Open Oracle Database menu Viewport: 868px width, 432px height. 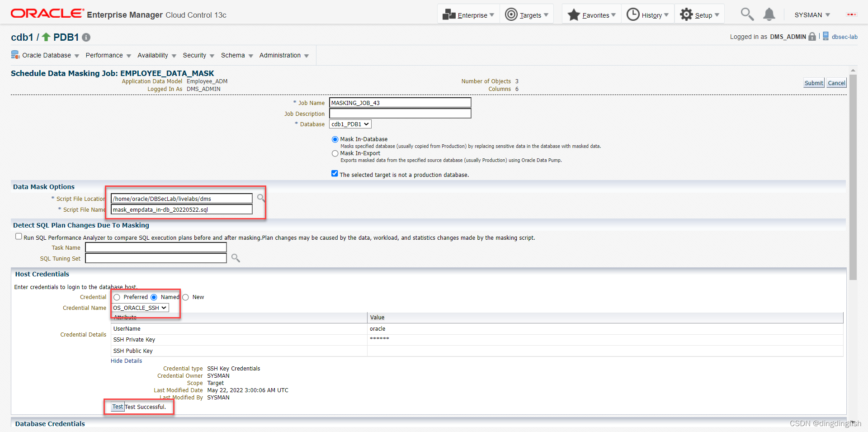[51, 55]
